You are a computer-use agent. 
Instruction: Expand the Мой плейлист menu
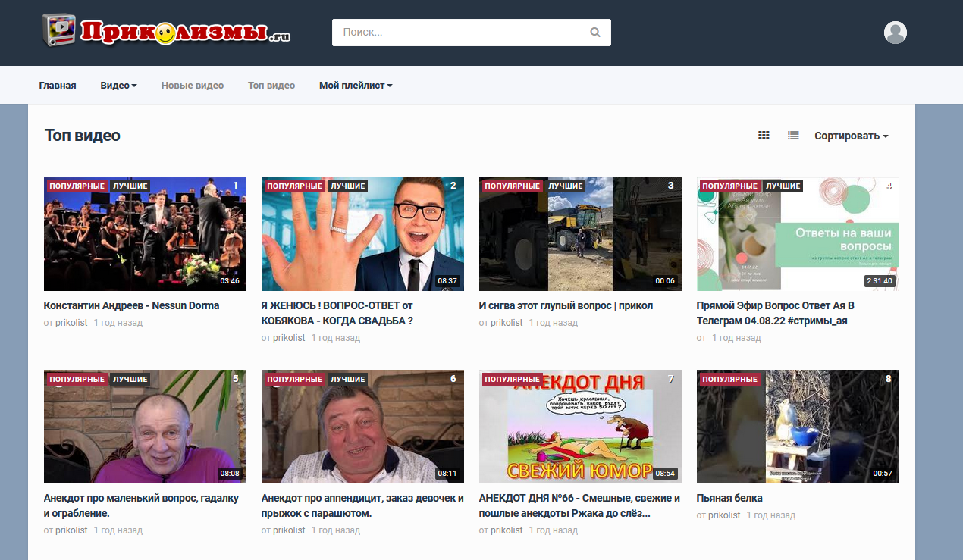click(x=356, y=86)
